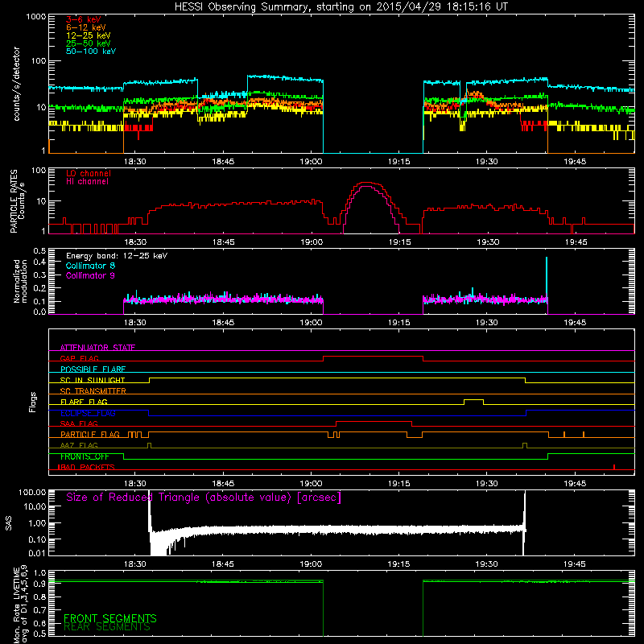Click the yellow '12-25 keV' legend entry
This screenshot has width=644, height=644.
[89, 35]
